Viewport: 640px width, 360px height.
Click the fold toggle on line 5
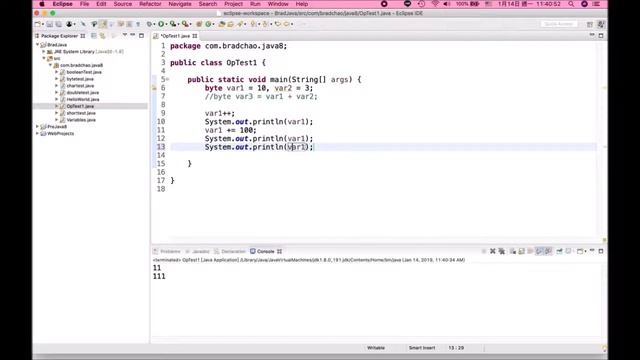[x=167, y=80]
